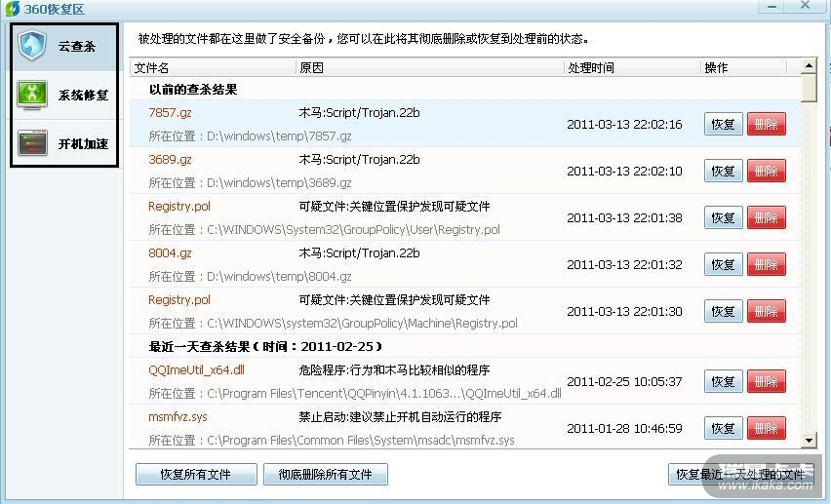
Task: Restore msmfvz.sys
Action: tap(724, 428)
